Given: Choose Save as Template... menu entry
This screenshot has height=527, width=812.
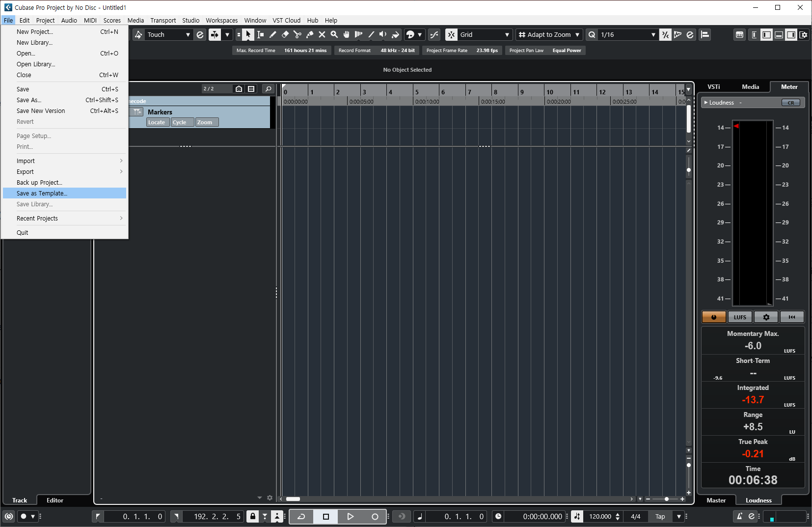Looking at the screenshot, I should (64, 193).
